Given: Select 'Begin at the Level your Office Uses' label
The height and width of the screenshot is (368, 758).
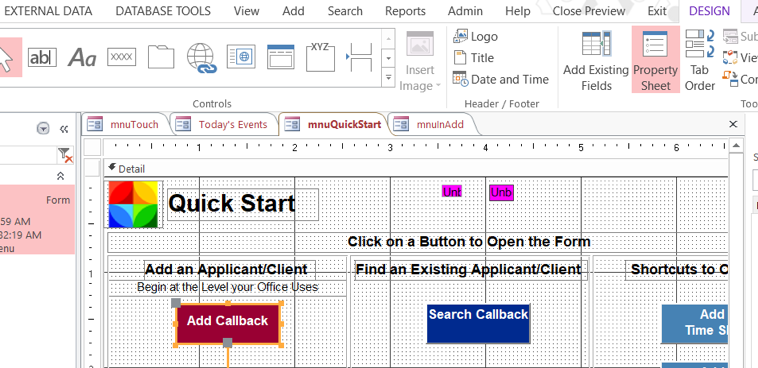Looking at the screenshot, I should pyautogui.click(x=228, y=287).
